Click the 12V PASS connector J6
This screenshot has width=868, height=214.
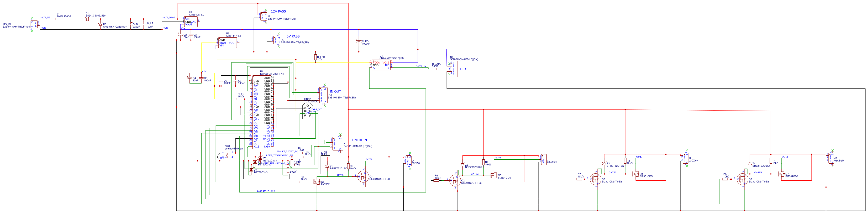tap(263, 16)
